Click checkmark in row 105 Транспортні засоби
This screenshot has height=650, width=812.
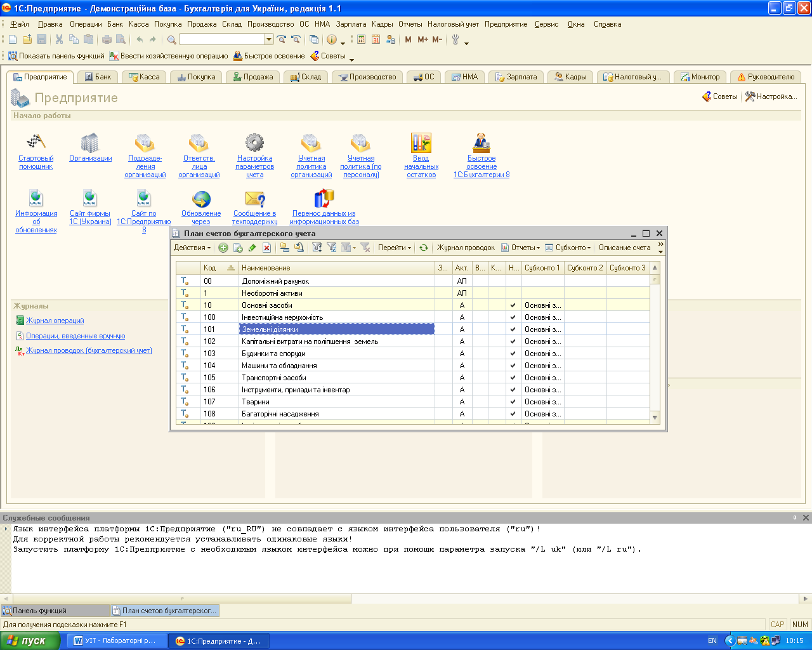513,378
